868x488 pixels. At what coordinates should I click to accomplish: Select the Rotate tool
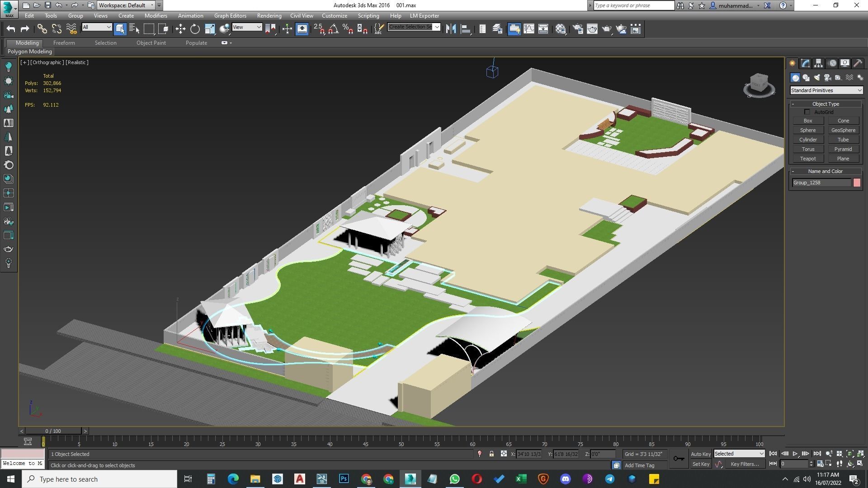[195, 29]
